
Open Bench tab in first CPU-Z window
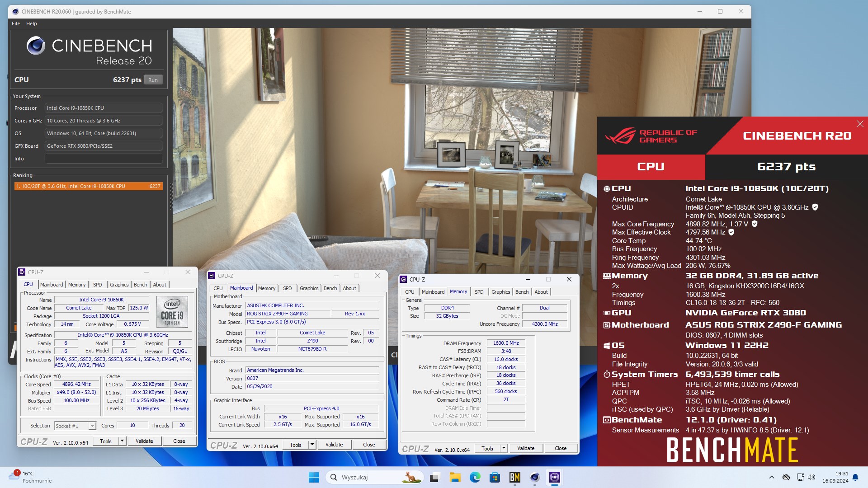pos(140,285)
